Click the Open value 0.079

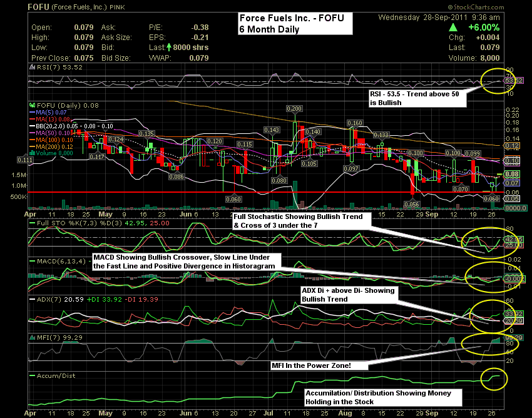84,28
